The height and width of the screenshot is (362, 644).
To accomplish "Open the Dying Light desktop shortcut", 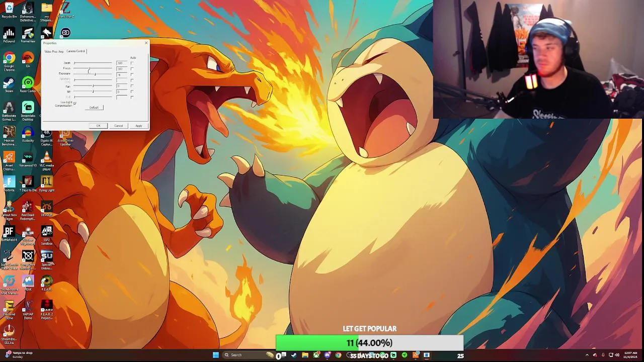I will point(47,183).
